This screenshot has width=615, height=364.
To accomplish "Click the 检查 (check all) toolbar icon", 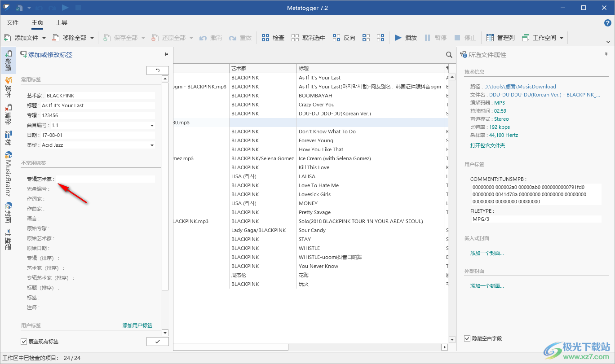I will [265, 38].
